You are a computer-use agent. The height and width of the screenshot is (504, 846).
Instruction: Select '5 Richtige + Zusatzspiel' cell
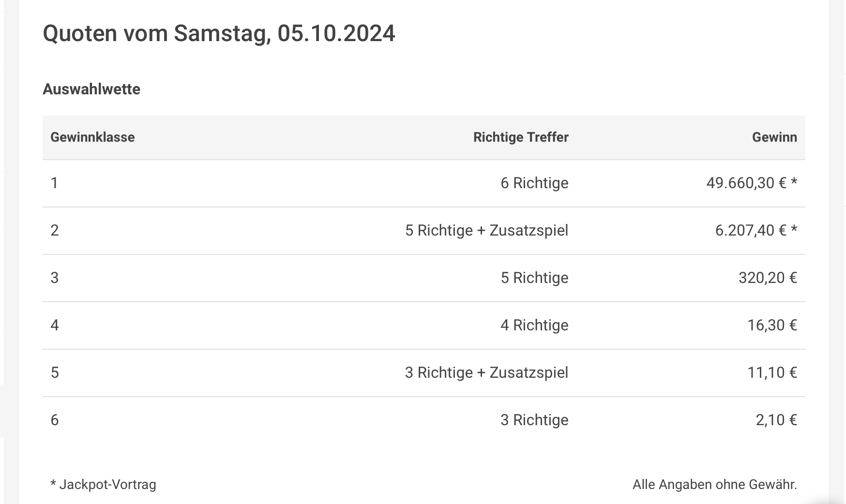486,230
